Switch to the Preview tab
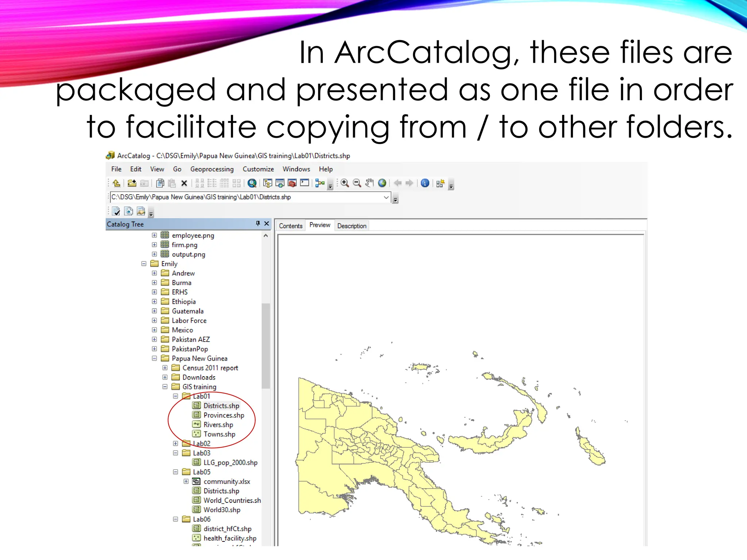This screenshot has width=747, height=560. click(x=320, y=225)
